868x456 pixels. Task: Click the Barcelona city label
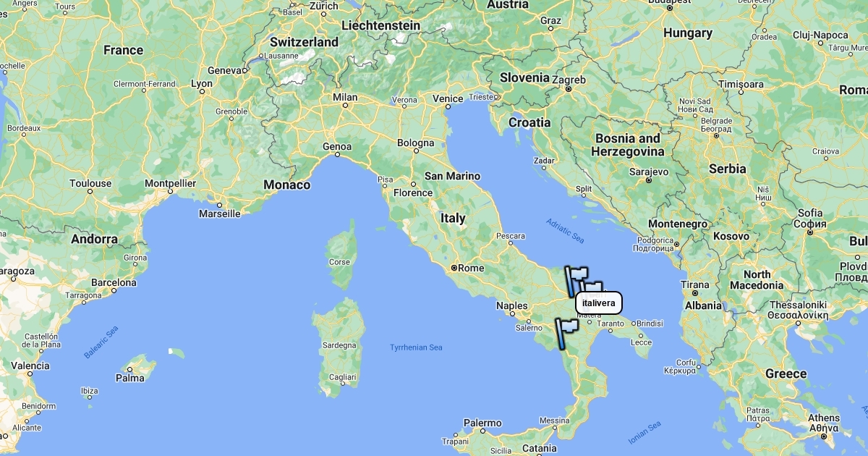pos(114,282)
